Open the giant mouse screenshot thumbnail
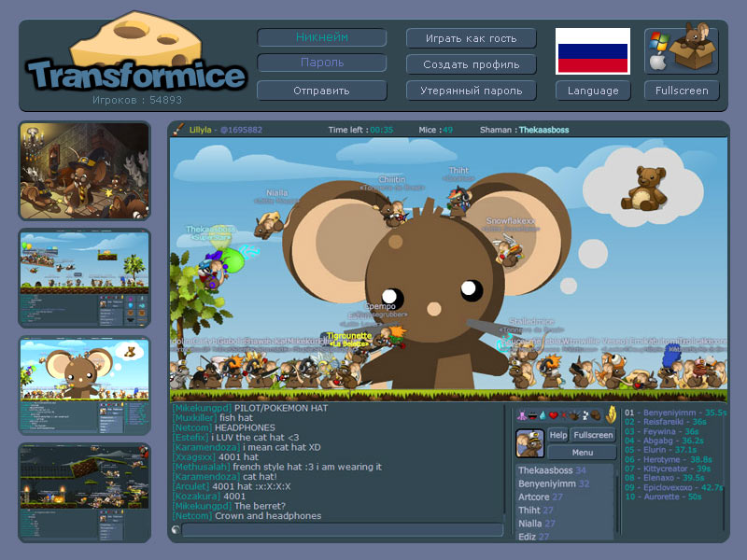Image resolution: width=747 pixels, height=560 pixels. pyautogui.click(x=84, y=385)
